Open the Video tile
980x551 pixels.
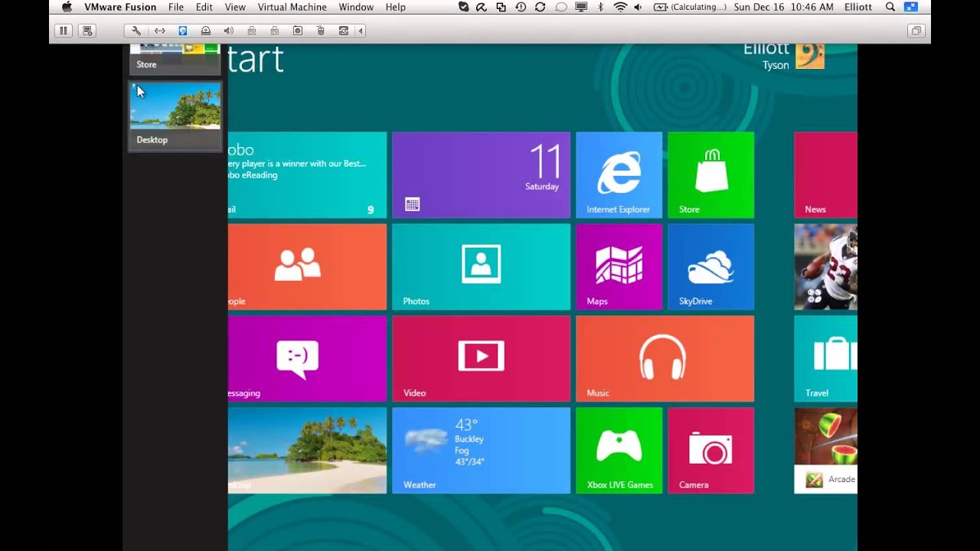click(481, 359)
